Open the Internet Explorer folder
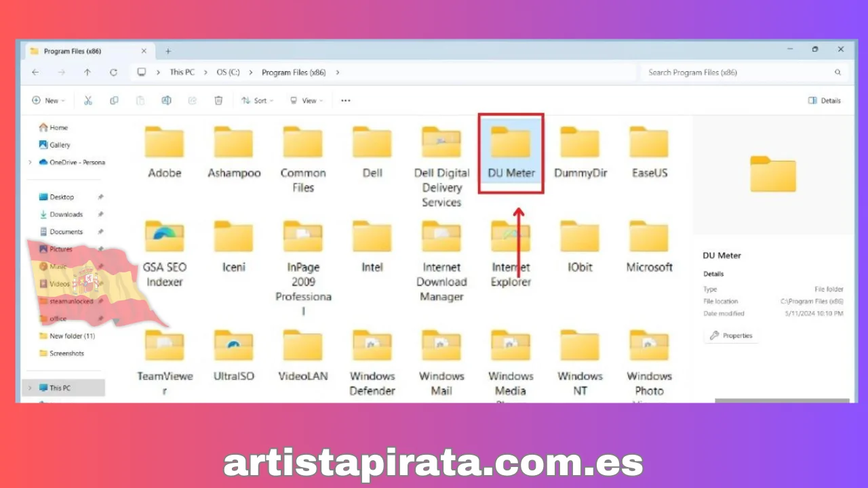Viewport: 868px width, 488px height. [x=511, y=254]
